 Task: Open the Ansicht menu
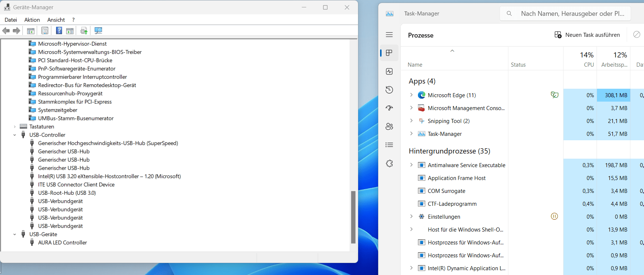pos(56,20)
